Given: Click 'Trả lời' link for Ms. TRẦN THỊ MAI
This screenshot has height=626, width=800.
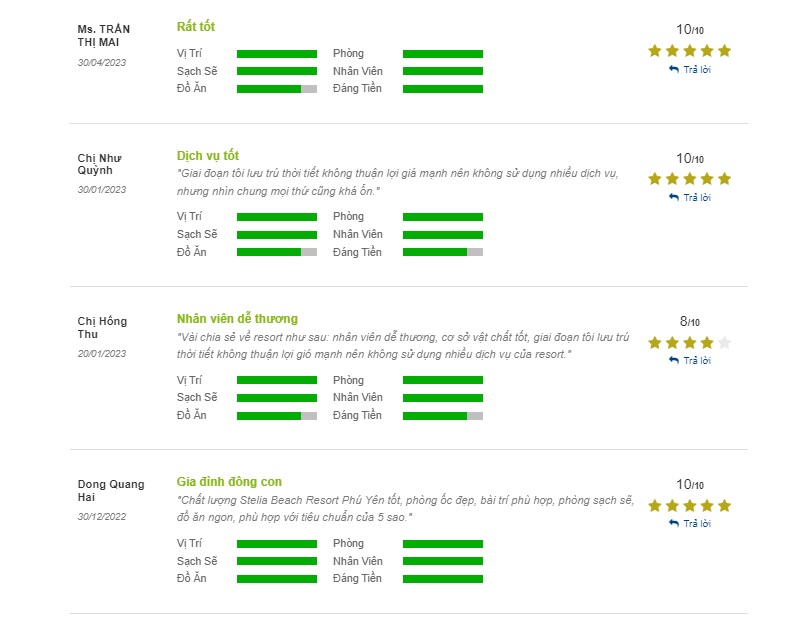Looking at the screenshot, I should [x=697, y=69].
